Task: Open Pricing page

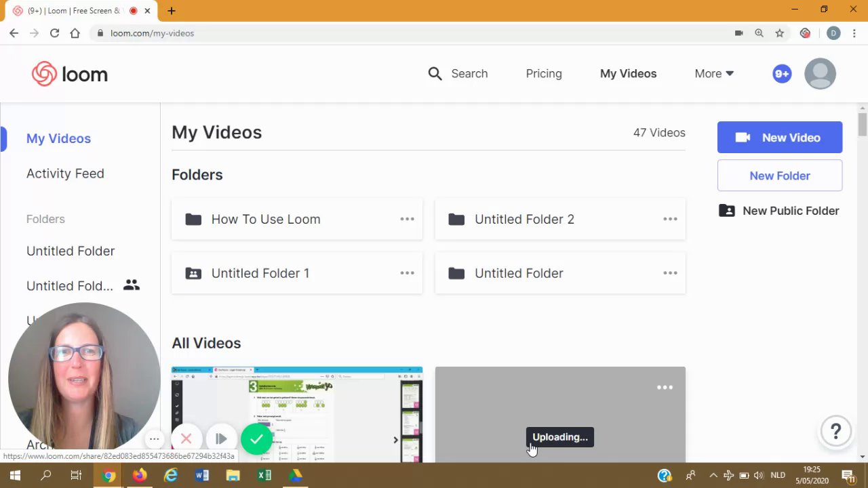Action: coord(544,74)
